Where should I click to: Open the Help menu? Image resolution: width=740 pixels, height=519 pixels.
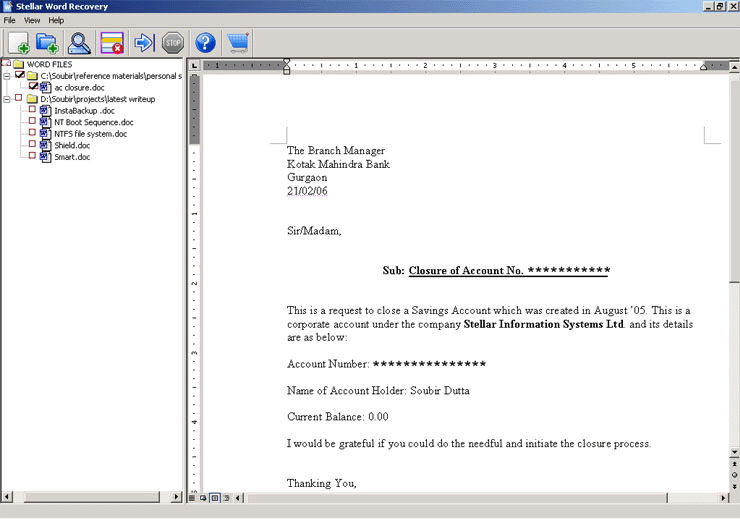(x=56, y=20)
